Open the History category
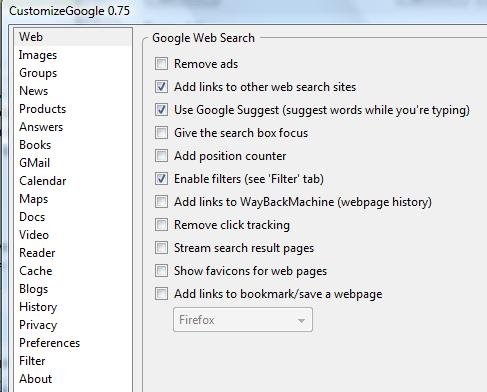 pos(73,307)
